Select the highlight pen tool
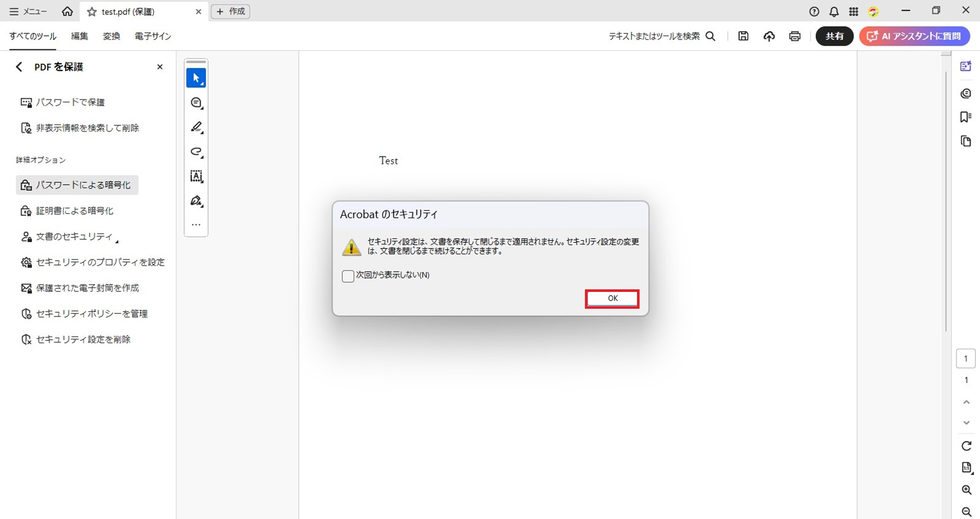This screenshot has height=519, width=980. coord(196,127)
